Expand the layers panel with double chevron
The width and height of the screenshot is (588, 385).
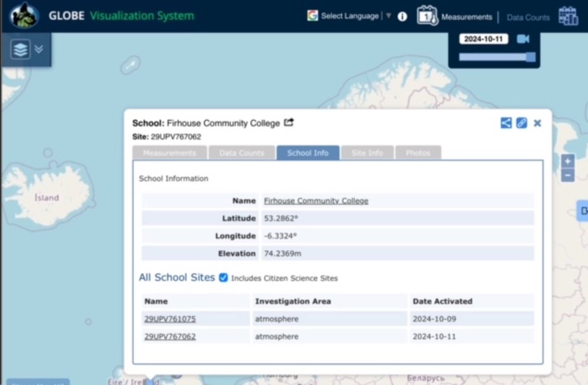point(39,49)
